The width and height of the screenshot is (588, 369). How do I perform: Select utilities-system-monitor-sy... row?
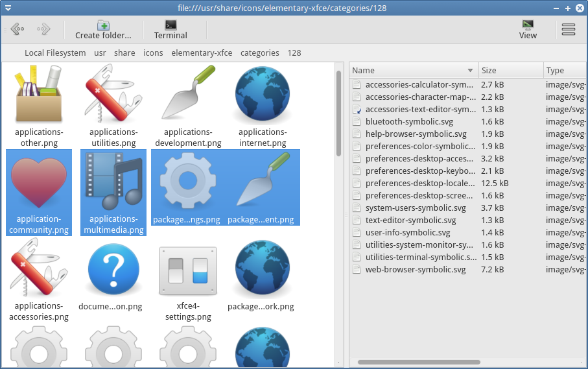[x=468, y=245]
